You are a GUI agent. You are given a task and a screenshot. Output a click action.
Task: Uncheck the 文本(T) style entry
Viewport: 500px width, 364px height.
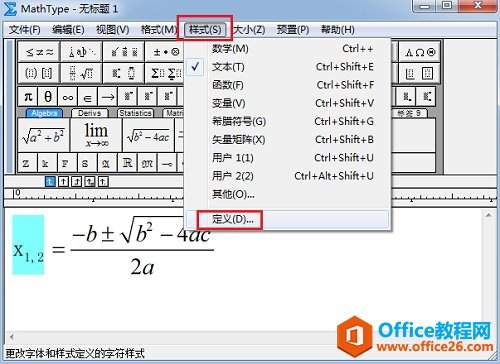pos(287,67)
